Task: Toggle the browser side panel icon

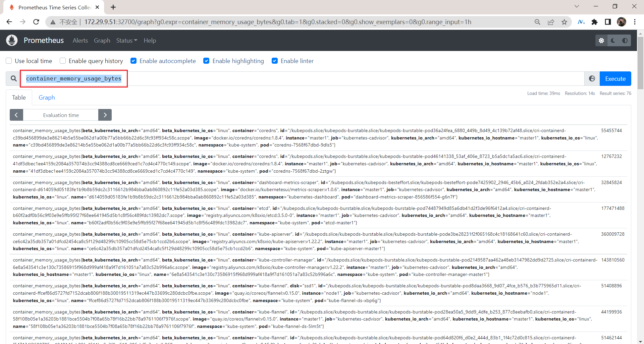Action: tap(608, 22)
